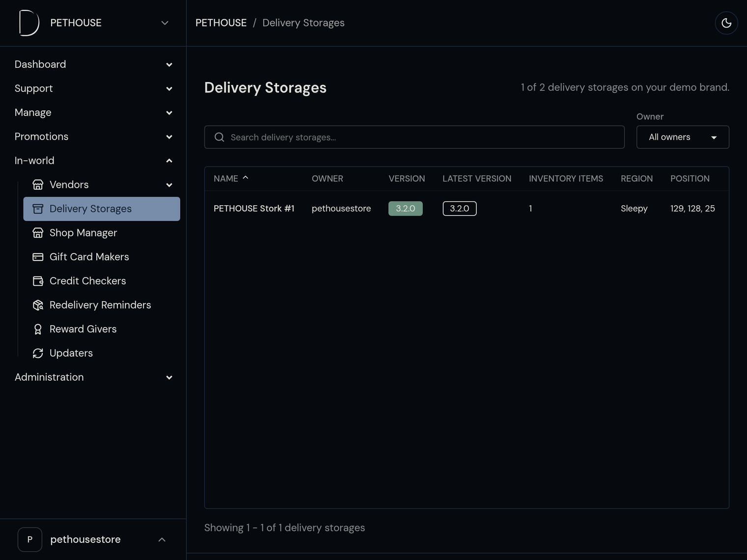Click the Vendors storefront icon
This screenshot has height=560, width=747.
point(38,185)
